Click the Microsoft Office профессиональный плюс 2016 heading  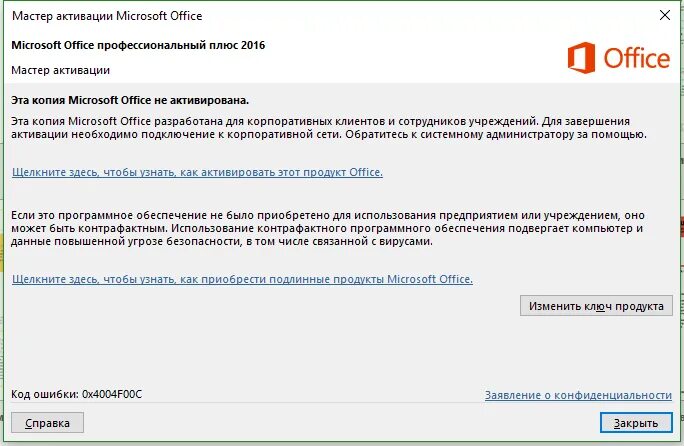coord(138,45)
